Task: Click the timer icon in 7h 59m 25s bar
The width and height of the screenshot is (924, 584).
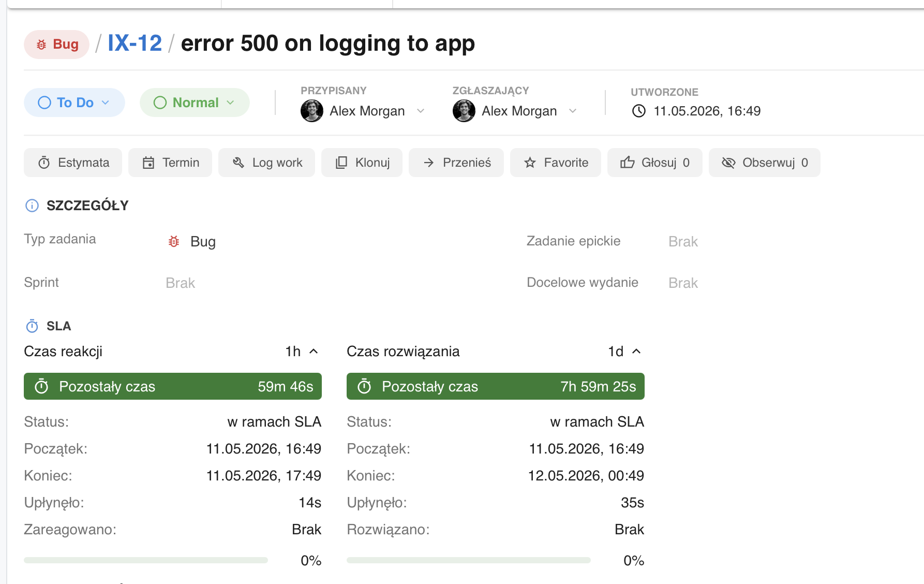Action: (364, 386)
